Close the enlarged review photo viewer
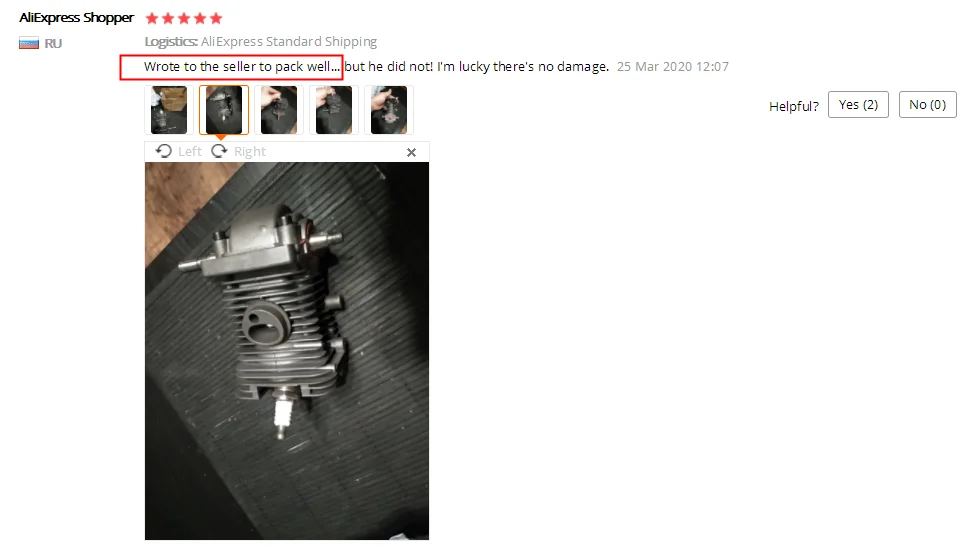The image size is (971, 557). 411,152
